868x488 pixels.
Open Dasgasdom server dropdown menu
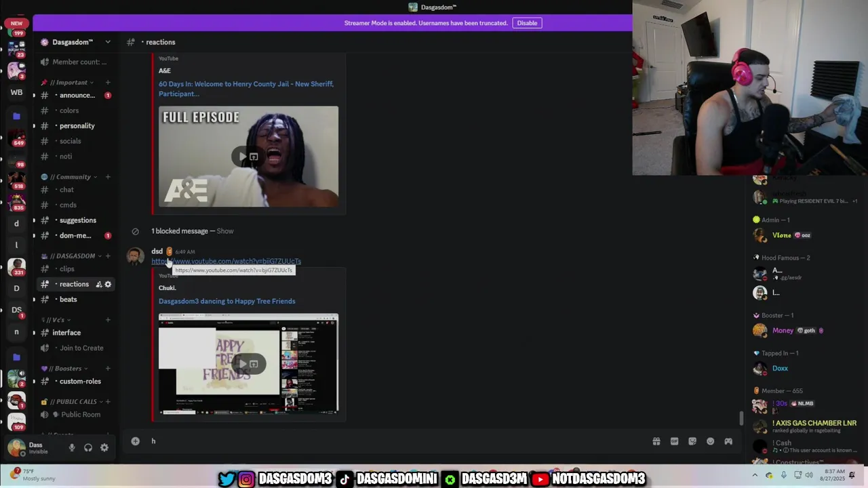pyautogui.click(x=108, y=42)
